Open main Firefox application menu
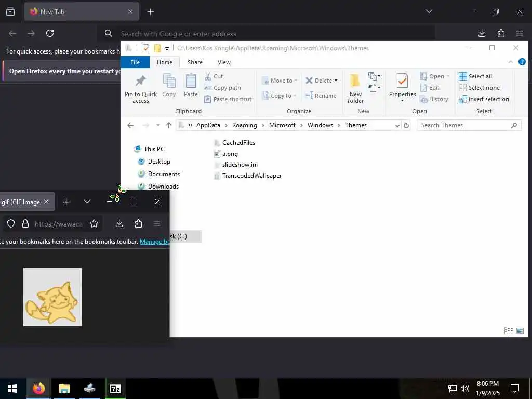 [520, 33]
